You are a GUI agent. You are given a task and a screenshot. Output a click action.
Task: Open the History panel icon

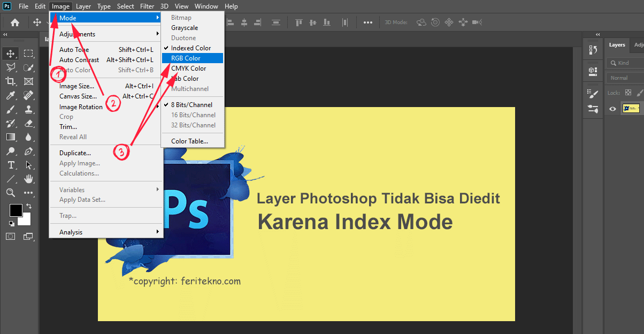coord(593,50)
